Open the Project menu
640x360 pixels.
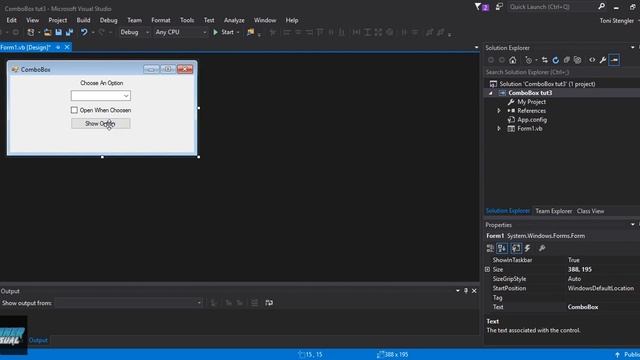click(x=58, y=20)
